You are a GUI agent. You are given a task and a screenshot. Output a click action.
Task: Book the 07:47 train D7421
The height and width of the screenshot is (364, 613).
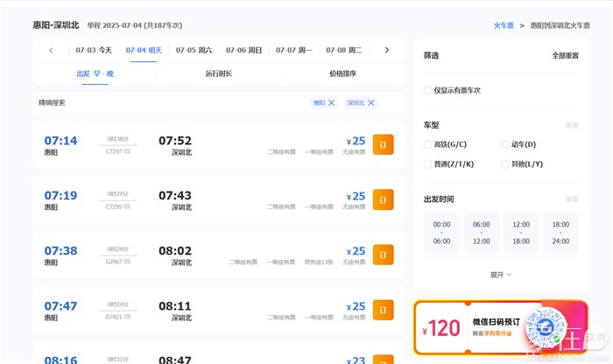tap(383, 310)
